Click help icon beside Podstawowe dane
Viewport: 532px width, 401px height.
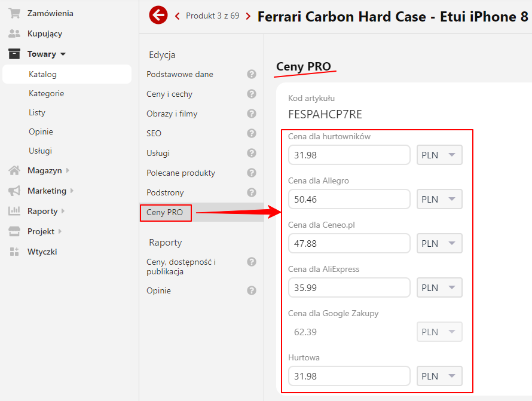point(252,74)
